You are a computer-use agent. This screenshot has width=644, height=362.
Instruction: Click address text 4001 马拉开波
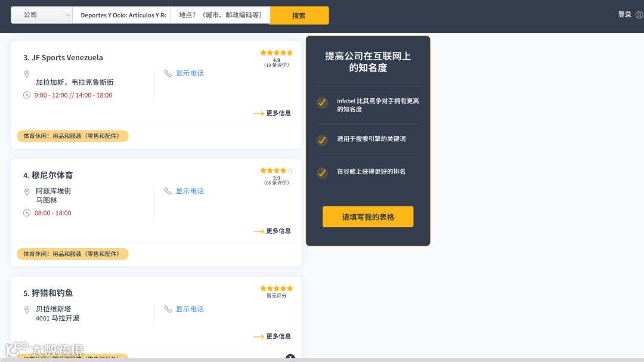pyautogui.click(x=57, y=318)
